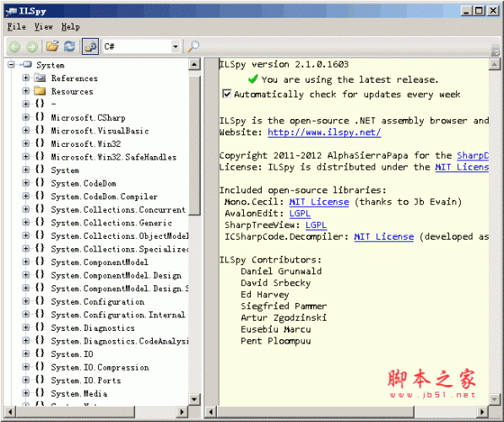Select the System.Collections.ObjectModel tree row
This screenshot has height=422, width=504.
coord(120,235)
